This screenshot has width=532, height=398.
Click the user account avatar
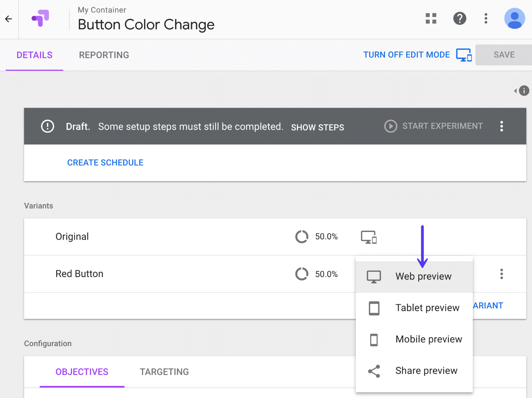pyautogui.click(x=514, y=19)
